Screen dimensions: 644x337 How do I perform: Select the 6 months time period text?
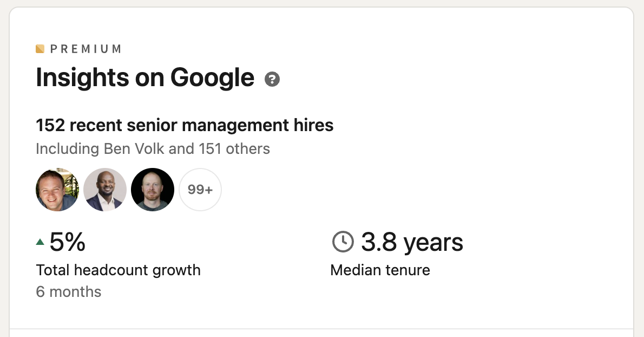[x=68, y=291]
